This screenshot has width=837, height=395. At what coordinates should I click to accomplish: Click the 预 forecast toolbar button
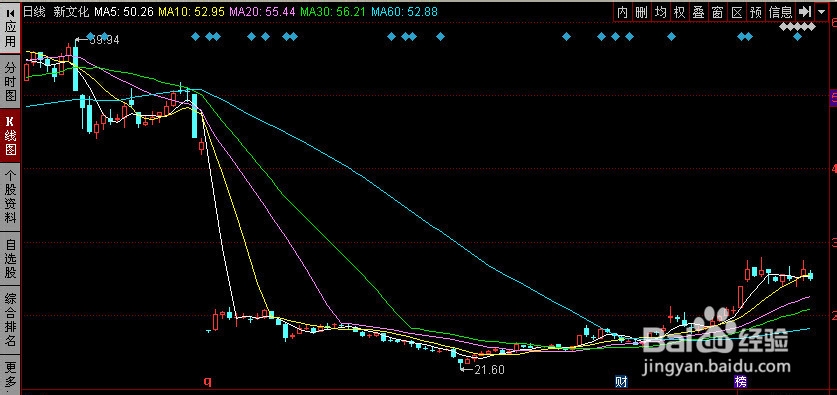756,12
